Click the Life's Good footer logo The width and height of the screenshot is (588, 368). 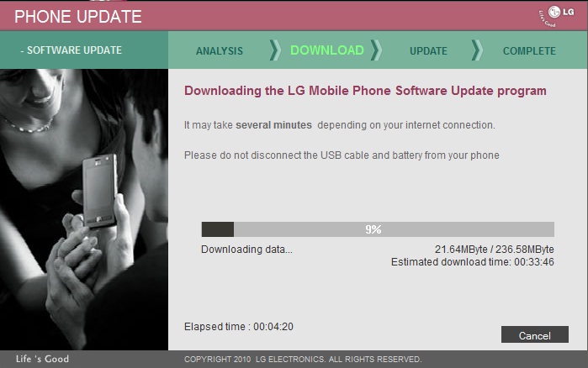(42, 359)
